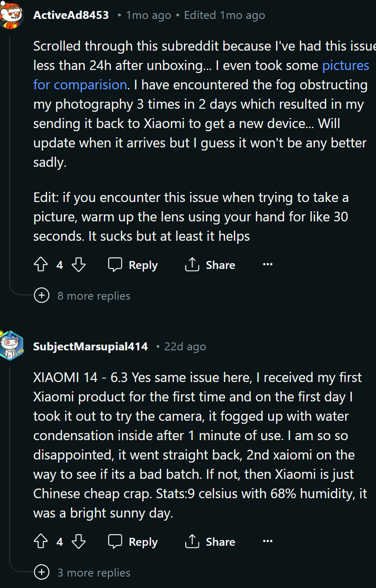Open more options on ActiveAd8453's comment
The height and width of the screenshot is (588, 376).
tap(268, 265)
